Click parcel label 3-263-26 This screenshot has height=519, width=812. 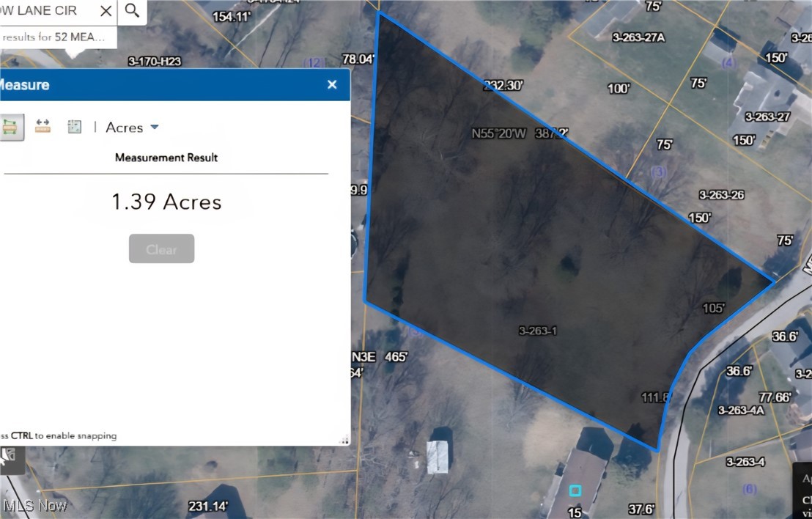[721, 195]
